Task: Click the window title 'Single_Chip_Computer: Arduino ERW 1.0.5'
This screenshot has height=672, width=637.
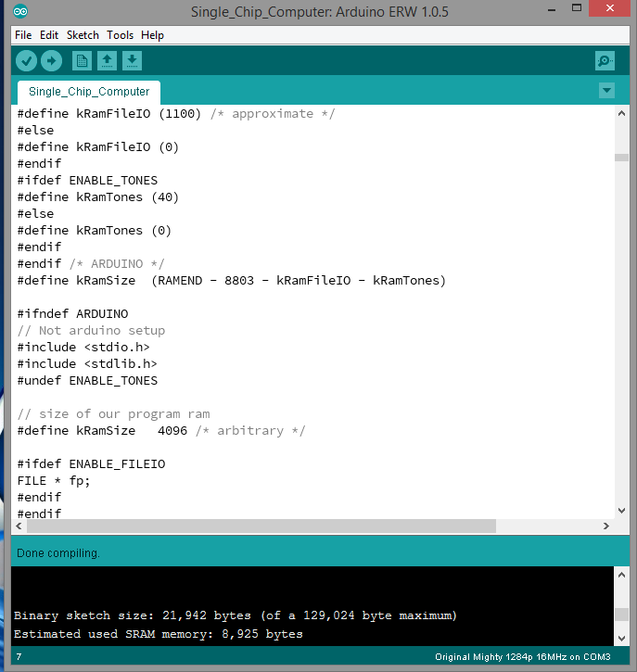Action: click(319, 11)
